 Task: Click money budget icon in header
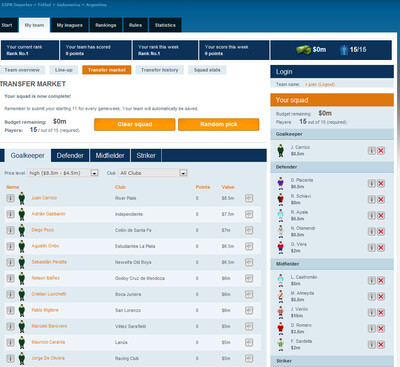pos(303,50)
